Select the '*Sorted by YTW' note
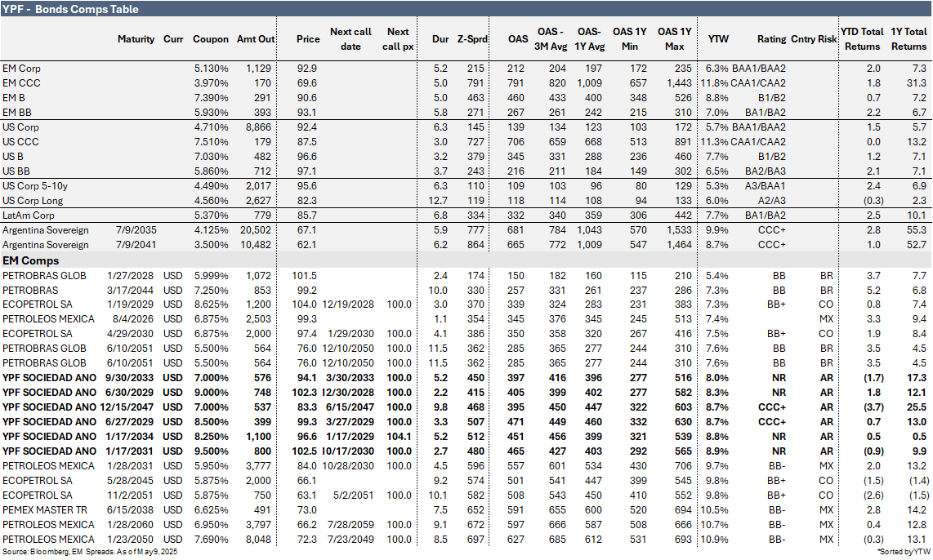Image resolution: width=933 pixels, height=560 pixels. pos(904,553)
